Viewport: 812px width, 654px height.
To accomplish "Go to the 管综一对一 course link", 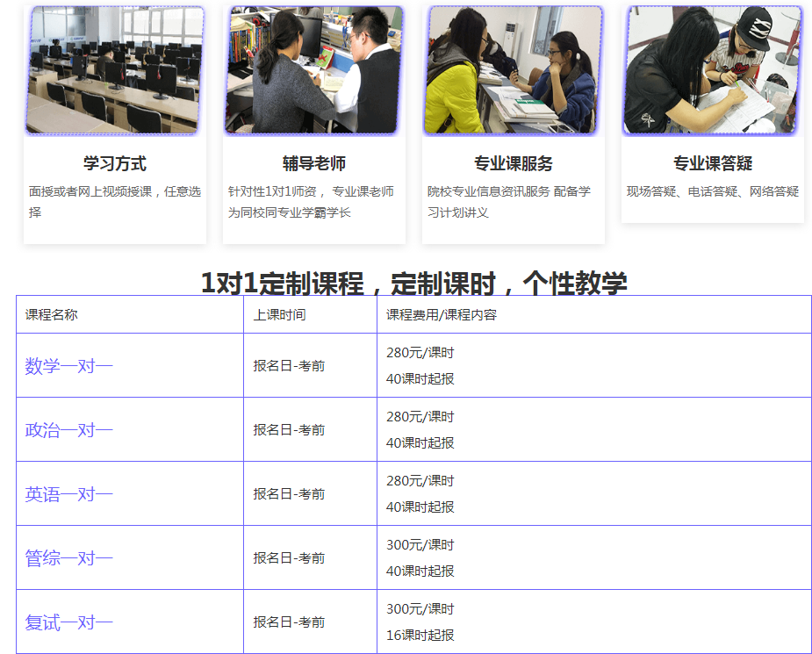I will (69, 558).
